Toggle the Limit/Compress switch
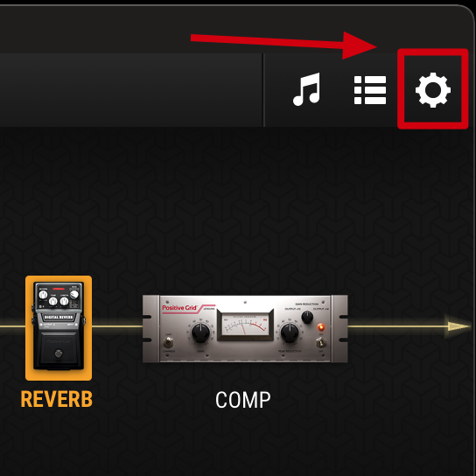Screen dimensions: 476x476 pos(169,343)
